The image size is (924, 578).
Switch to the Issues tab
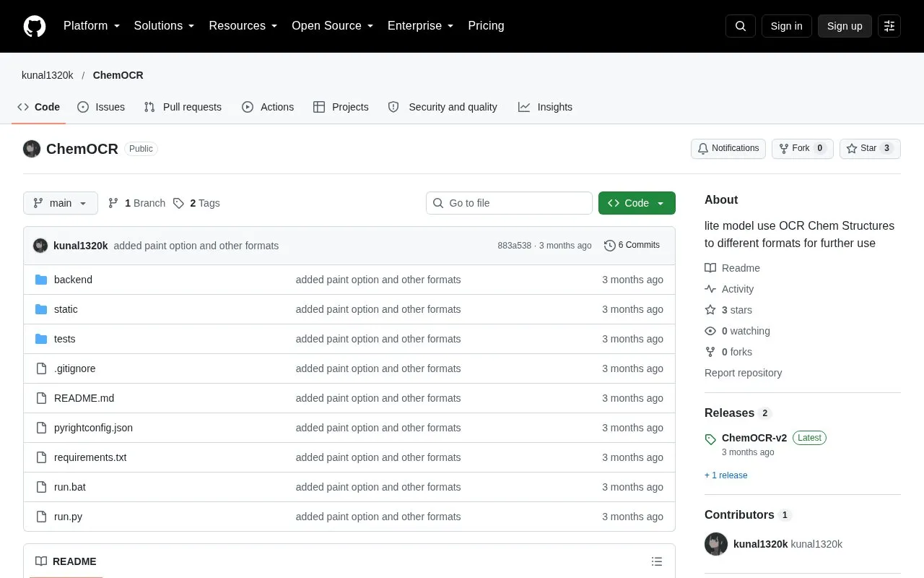pyautogui.click(x=101, y=107)
